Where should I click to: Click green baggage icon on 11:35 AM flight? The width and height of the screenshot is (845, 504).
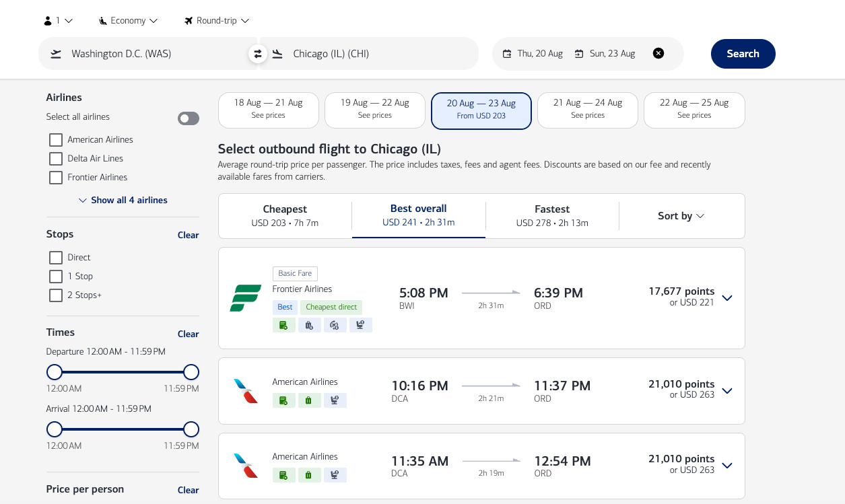309,475
